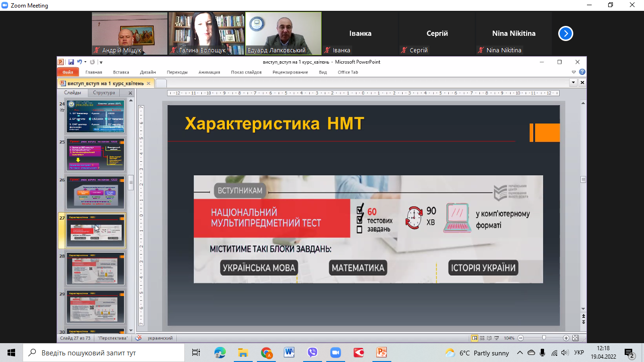The height and width of the screenshot is (362, 644).
Task: Click spell check icon in status bar
Action: tap(138, 338)
